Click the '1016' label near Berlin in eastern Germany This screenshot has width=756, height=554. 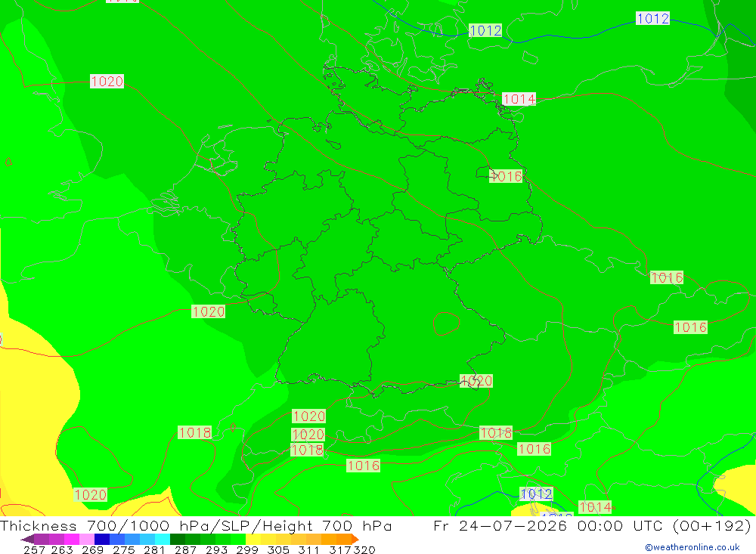[506, 176]
